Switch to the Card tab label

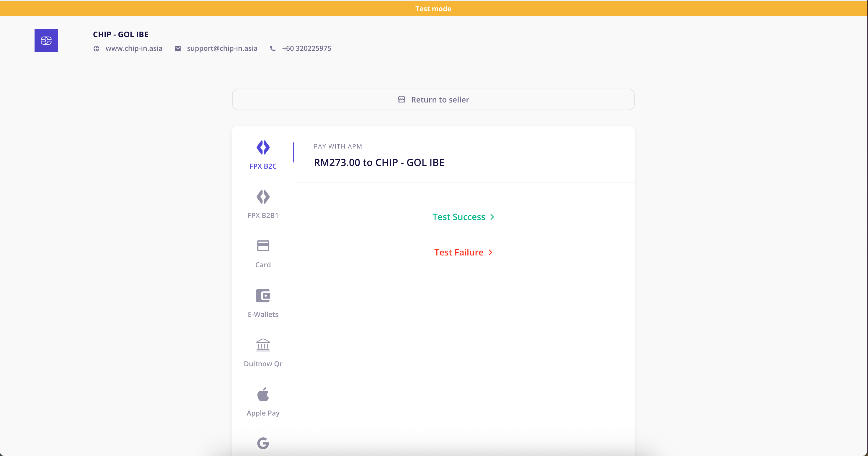pyautogui.click(x=263, y=265)
